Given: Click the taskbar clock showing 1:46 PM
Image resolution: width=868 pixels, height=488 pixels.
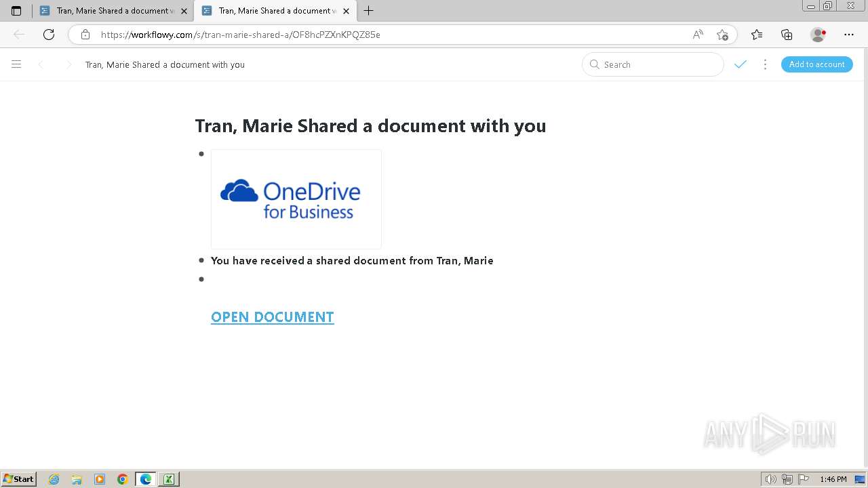Looking at the screenshot, I should click(833, 479).
